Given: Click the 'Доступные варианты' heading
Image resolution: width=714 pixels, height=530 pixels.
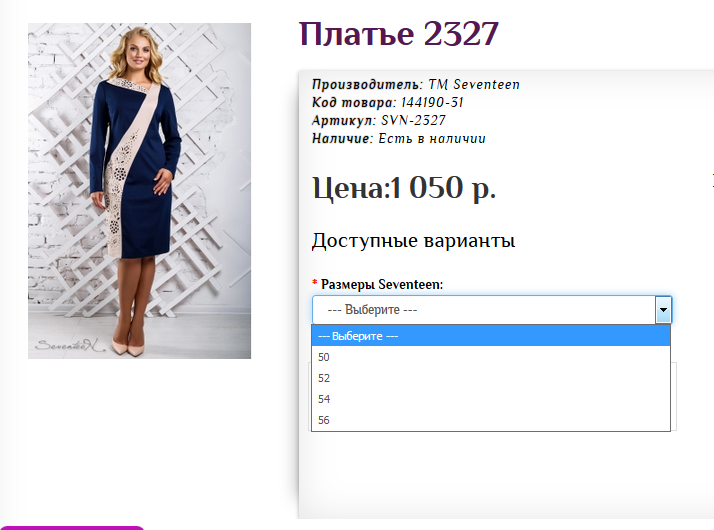Looking at the screenshot, I should [x=413, y=240].
